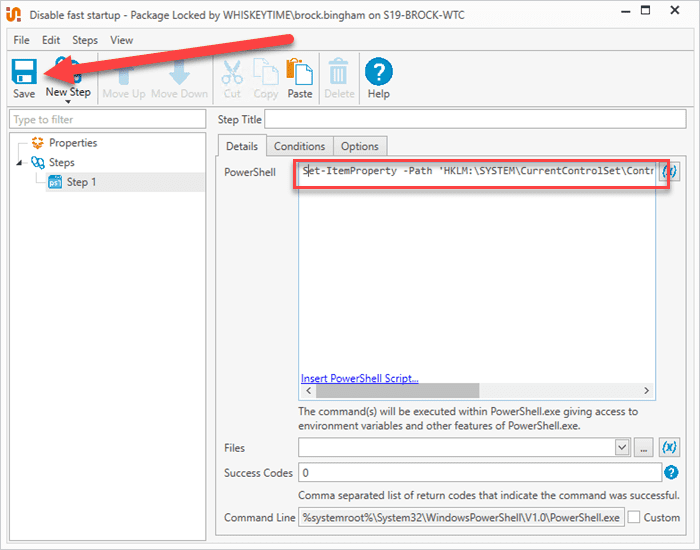Insert variable into PowerShell field via (x) button
Image resolution: width=700 pixels, height=550 pixels.
(x=669, y=171)
